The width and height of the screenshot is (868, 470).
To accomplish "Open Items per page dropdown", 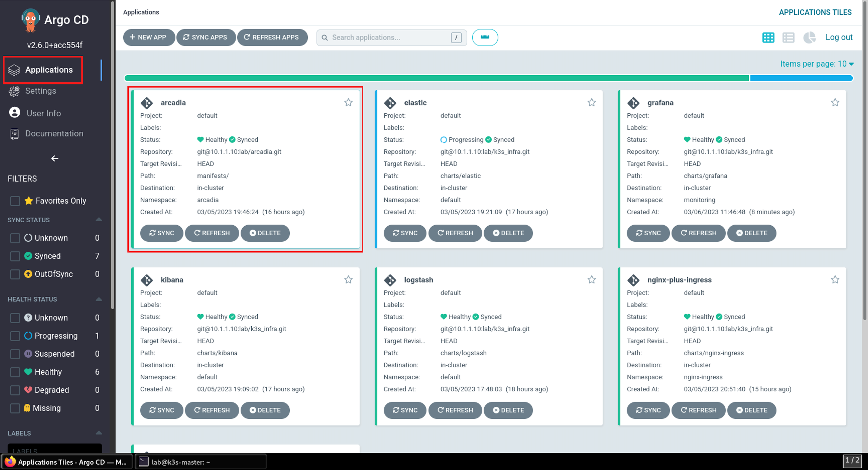I will 816,64.
